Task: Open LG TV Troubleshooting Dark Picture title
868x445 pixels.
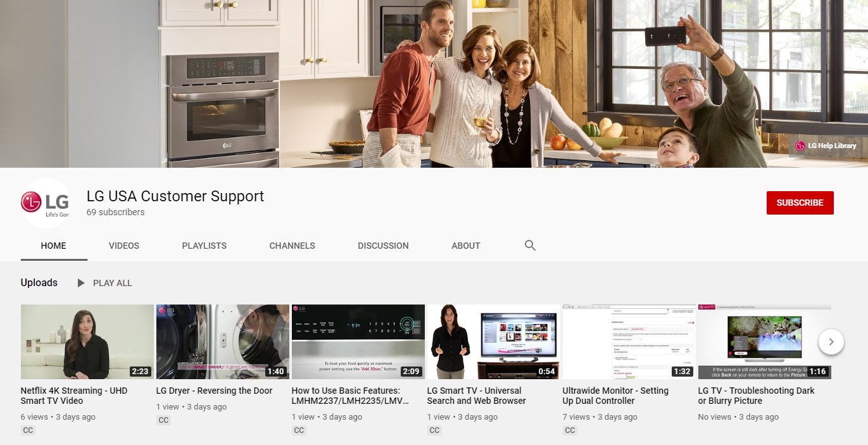Action: tap(757, 396)
